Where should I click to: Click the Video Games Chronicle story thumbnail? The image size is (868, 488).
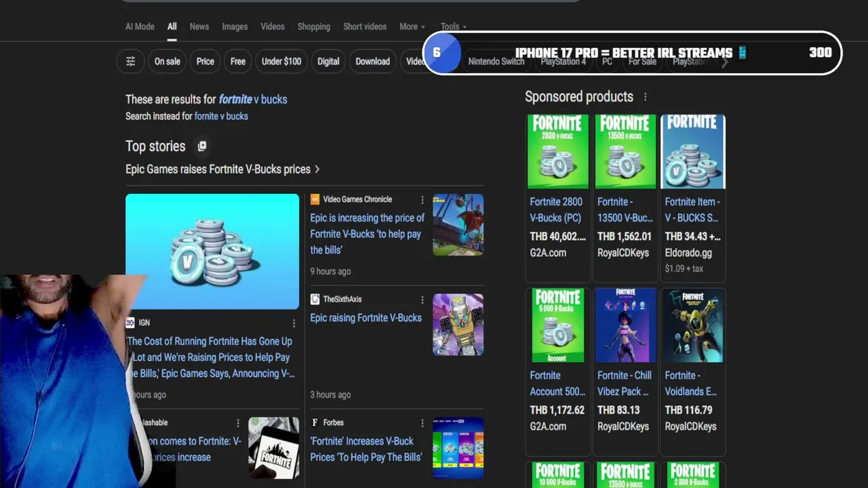tap(458, 225)
